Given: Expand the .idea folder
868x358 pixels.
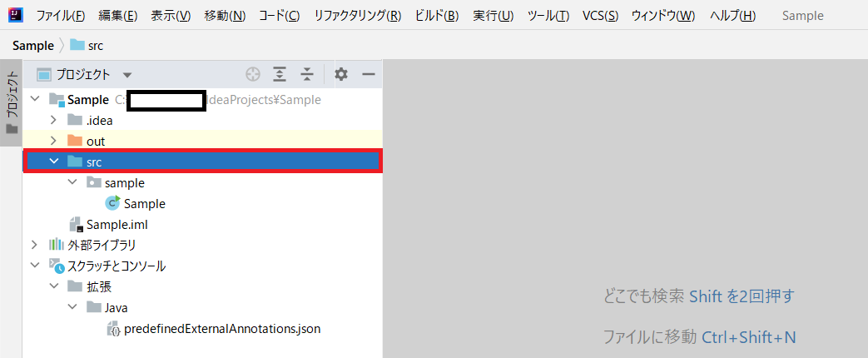Looking at the screenshot, I should (54, 120).
